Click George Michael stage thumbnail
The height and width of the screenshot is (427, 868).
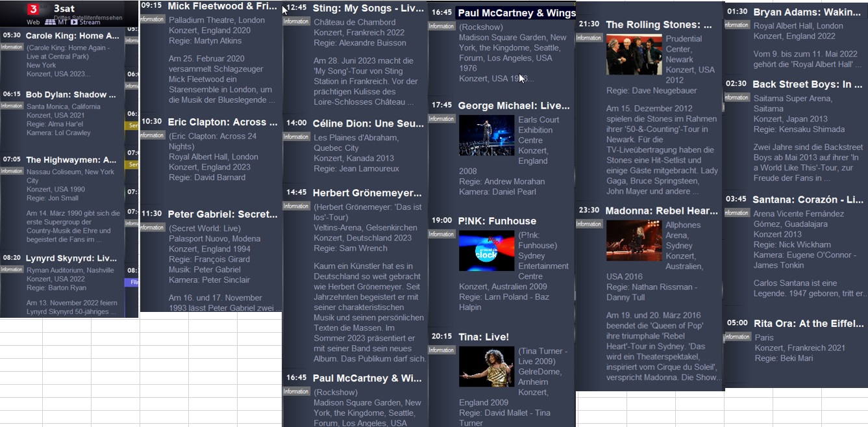(486, 135)
